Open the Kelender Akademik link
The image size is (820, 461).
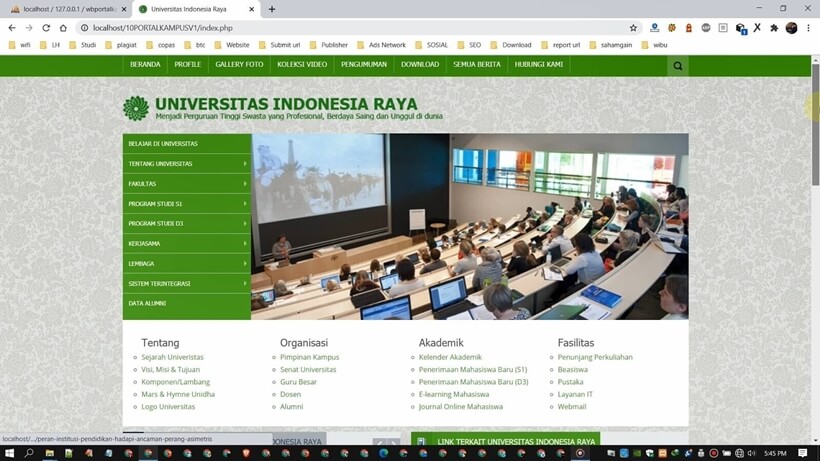450,357
